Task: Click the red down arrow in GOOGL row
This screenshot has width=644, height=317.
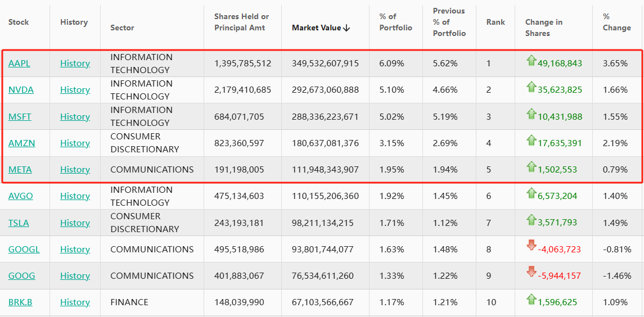Action: [x=531, y=246]
